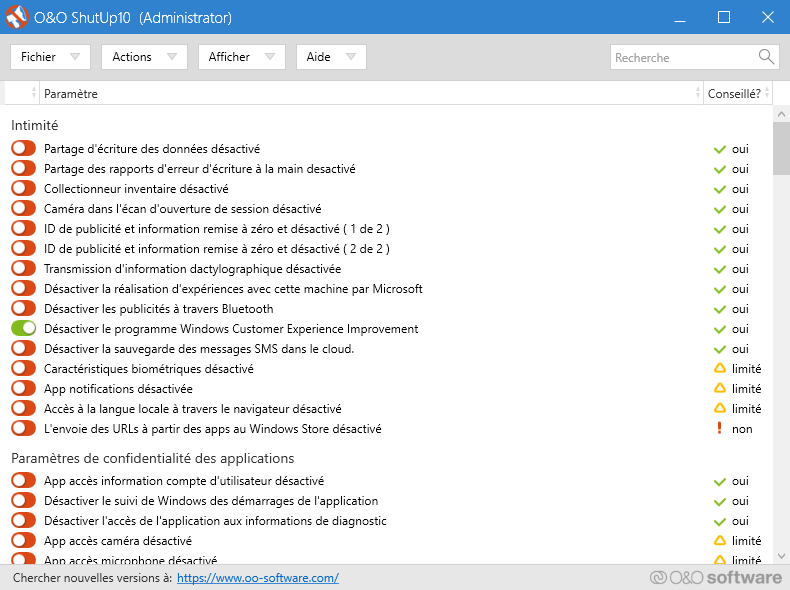This screenshot has height=590, width=790.
Task: Click red exclamation icon for Windows Store URLs row
Action: click(719, 428)
